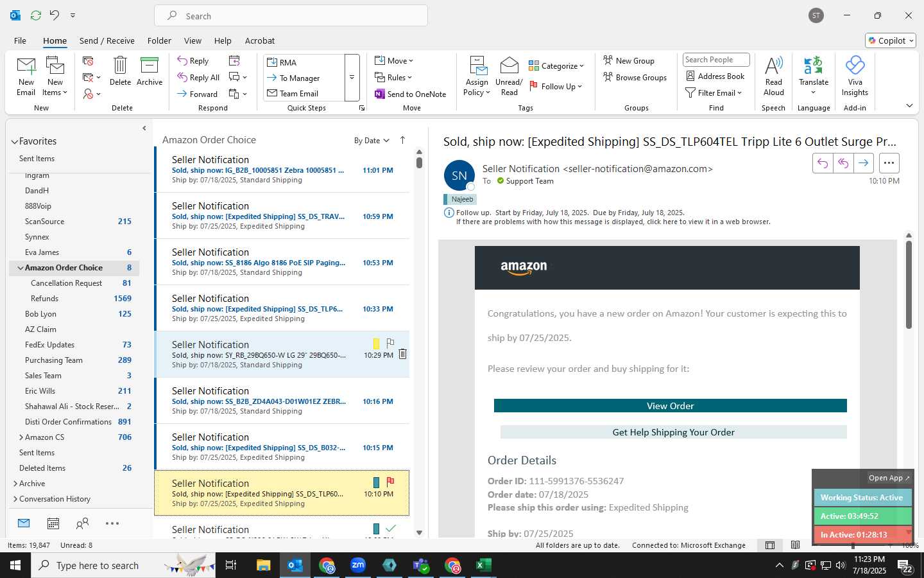Image resolution: width=924 pixels, height=578 pixels.
Task: Click Reply All in the ribbon
Action: [198, 77]
